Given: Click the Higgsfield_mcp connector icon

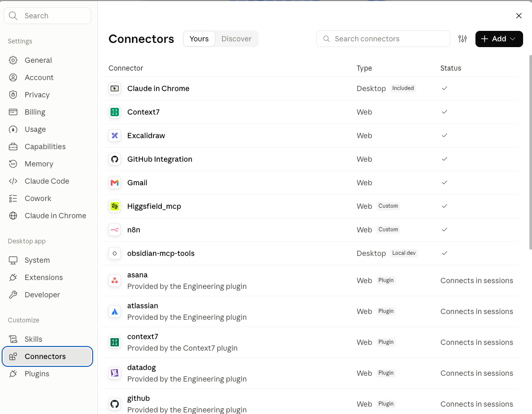Looking at the screenshot, I should [x=115, y=206].
